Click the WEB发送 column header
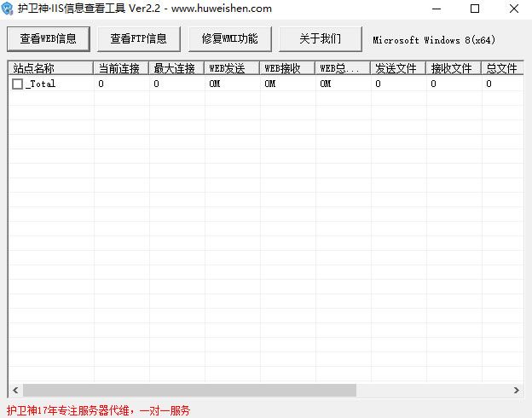 [232, 68]
